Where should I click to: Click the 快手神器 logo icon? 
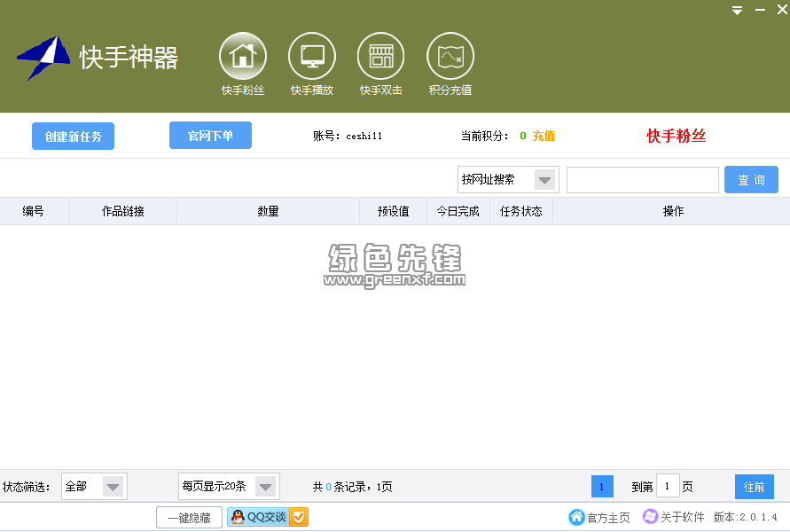coord(43,58)
